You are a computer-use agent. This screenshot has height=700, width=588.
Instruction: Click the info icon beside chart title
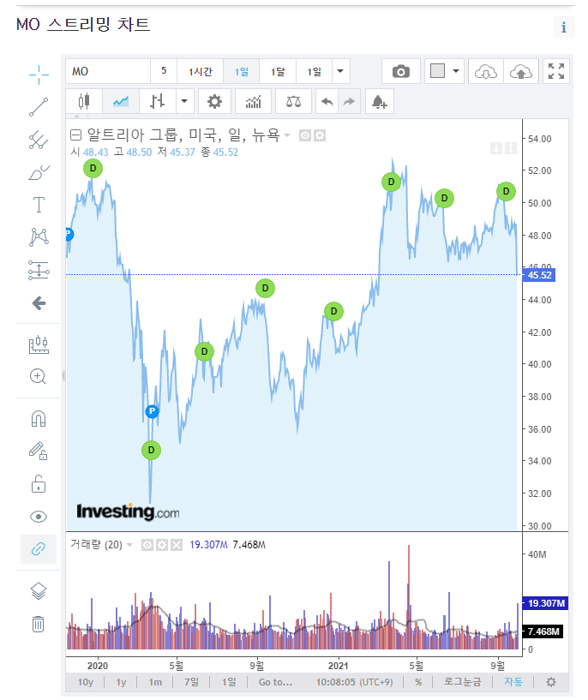pyautogui.click(x=564, y=27)
